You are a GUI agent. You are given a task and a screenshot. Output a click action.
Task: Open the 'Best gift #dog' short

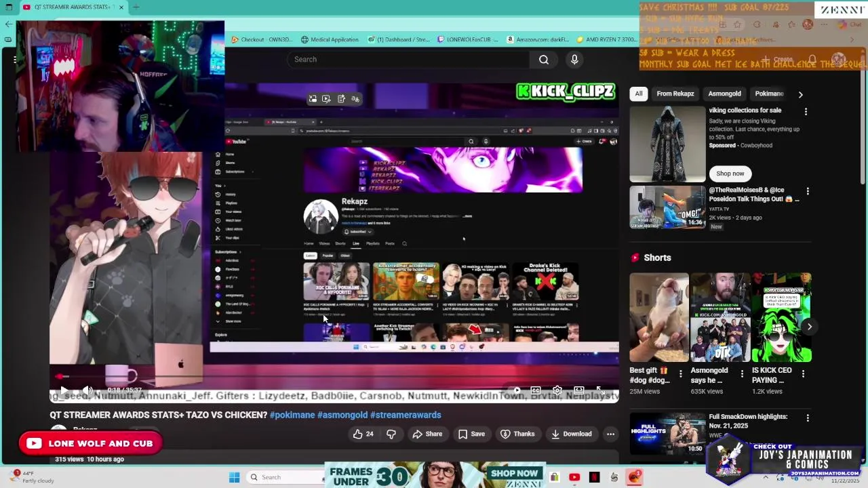pos(659,317)
